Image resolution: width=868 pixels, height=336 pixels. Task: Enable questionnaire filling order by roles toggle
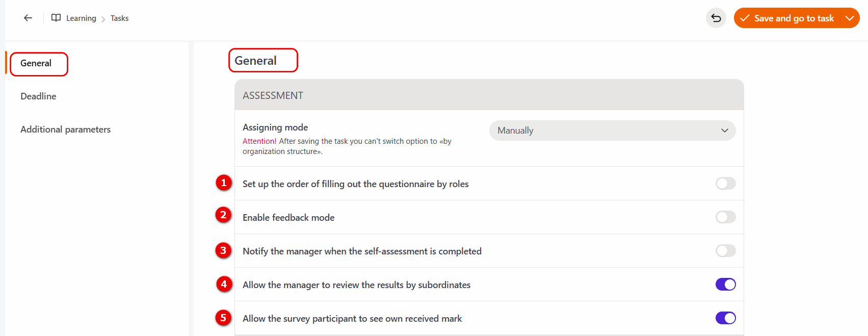click(x=725, y=184)
